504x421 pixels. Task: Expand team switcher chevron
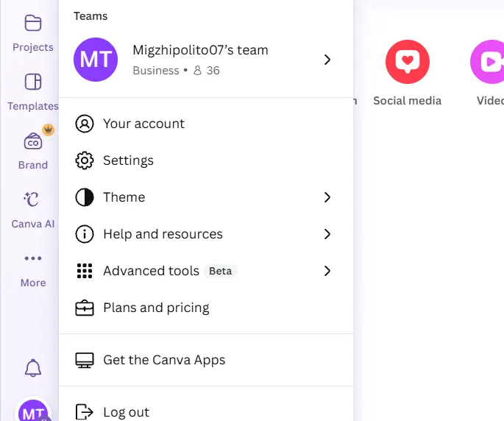click(x=327, y=60)
